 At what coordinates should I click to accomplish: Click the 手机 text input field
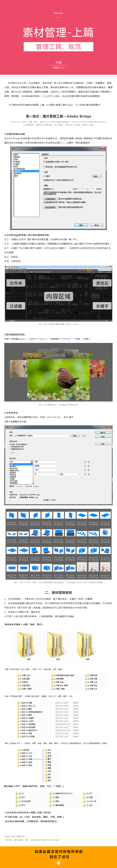[x=45, y=462]
